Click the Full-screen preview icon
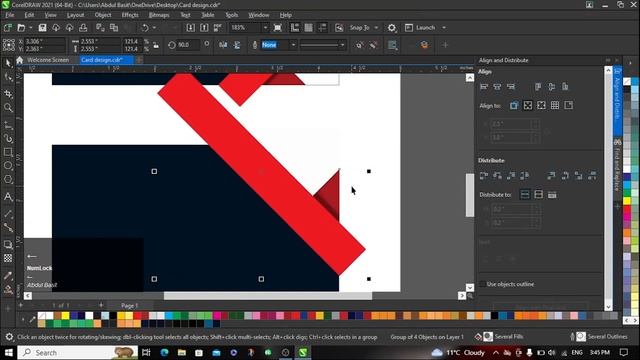Image resolution: width=640 pixels, height=360 pixels. [x=278, y=28]
